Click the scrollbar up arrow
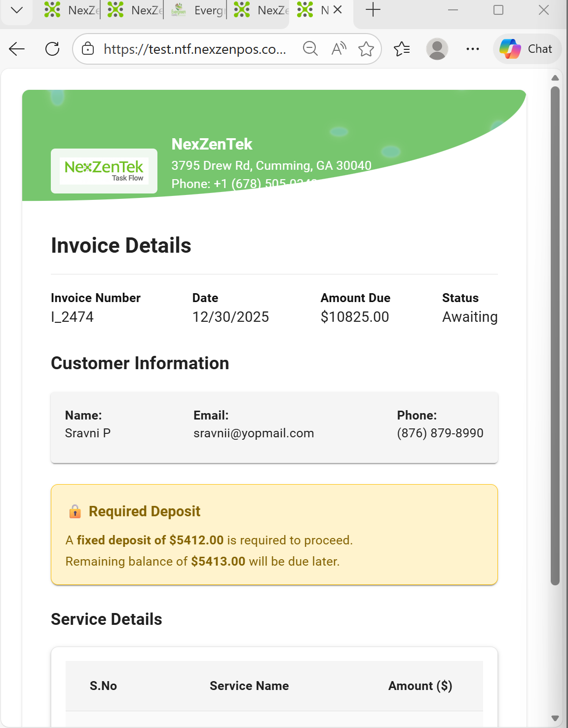 (555, 78)
